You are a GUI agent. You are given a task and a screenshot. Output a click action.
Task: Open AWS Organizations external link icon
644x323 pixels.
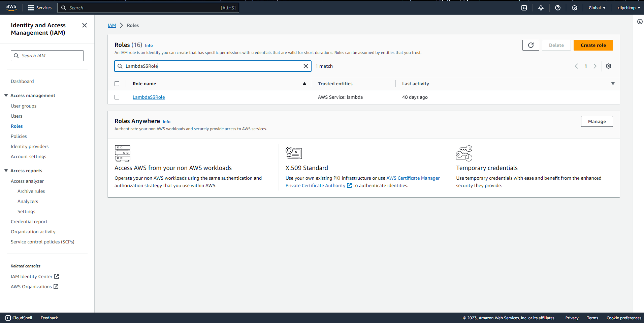[56, 287]
